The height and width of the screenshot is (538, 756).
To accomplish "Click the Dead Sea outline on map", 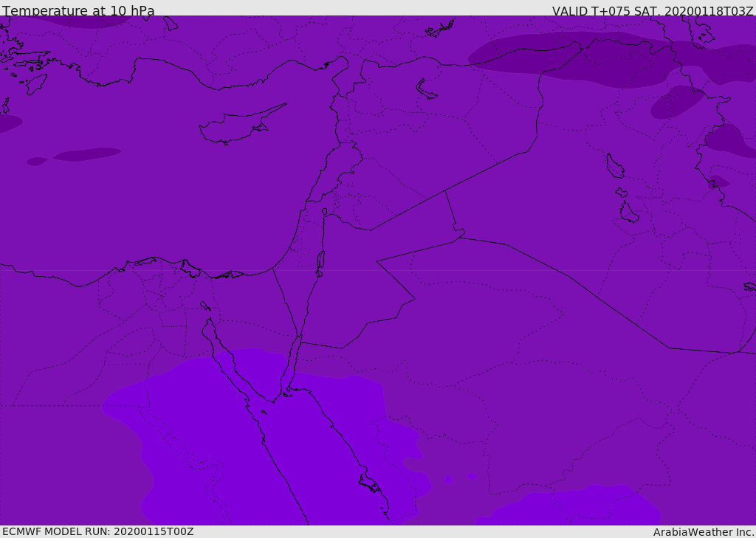I will click(320, 263).
